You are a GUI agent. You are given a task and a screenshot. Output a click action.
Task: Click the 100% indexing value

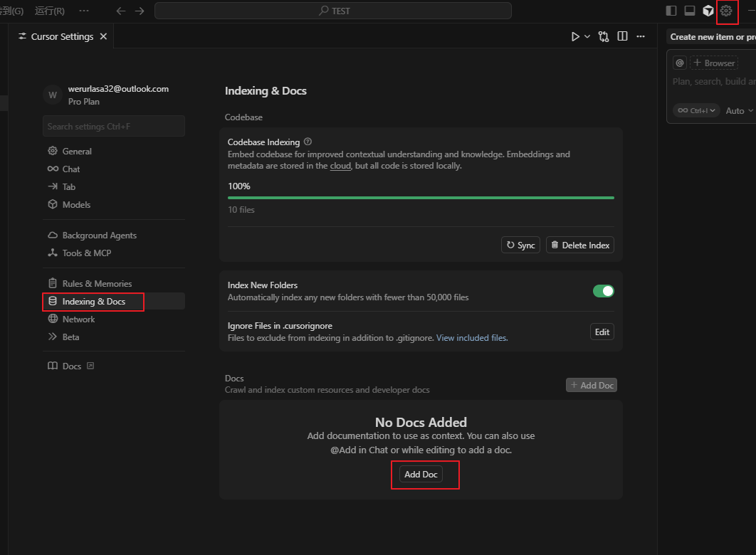click(x=238, y=186)
